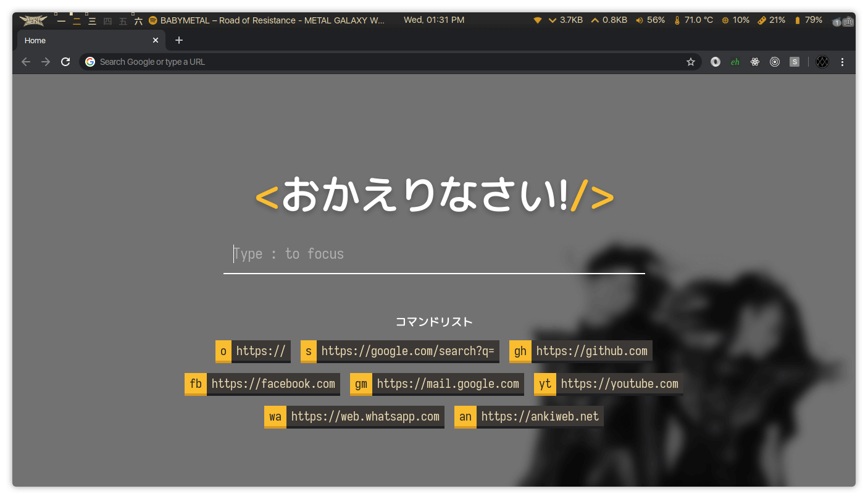Viewport: 868px width, 499px height.
Task: Click the volume icon showing 56%
Action: 639,20
